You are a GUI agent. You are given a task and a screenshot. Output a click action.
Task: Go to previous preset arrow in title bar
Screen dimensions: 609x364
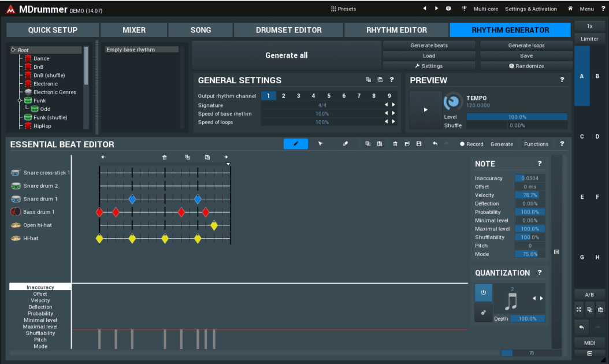425,9
